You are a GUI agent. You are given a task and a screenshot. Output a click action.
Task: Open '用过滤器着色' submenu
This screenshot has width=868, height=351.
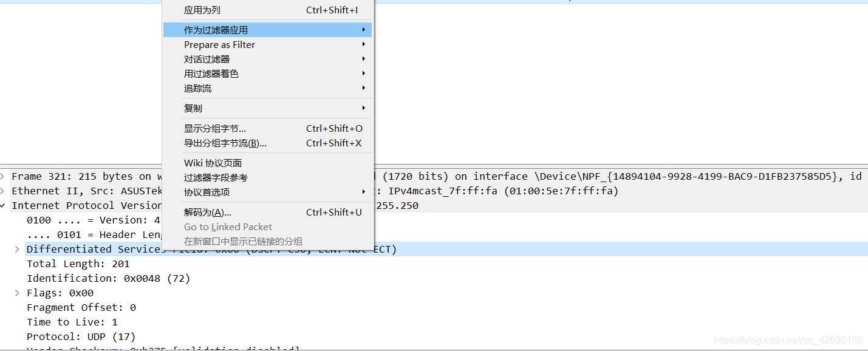(x=267, y=73)
